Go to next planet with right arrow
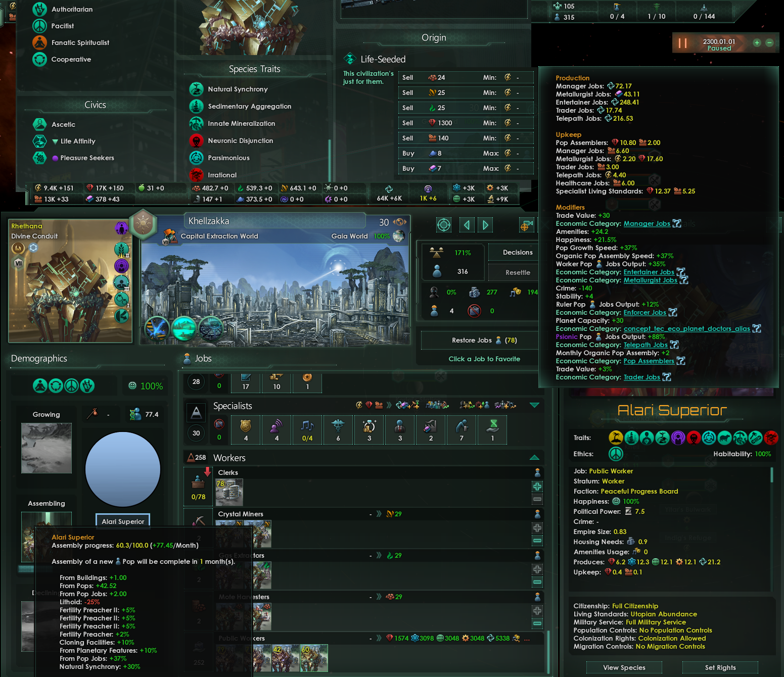784x677 pixels. pos(485,225)
